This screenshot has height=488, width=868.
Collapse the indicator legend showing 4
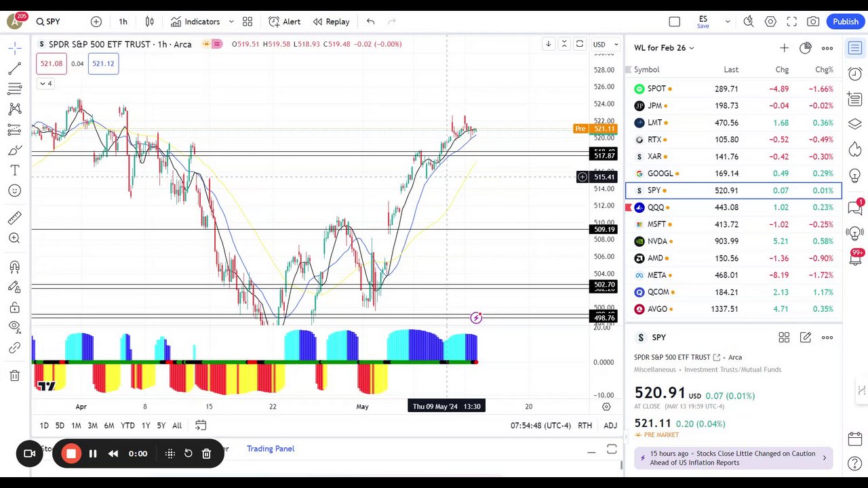[x=45, y=83]
